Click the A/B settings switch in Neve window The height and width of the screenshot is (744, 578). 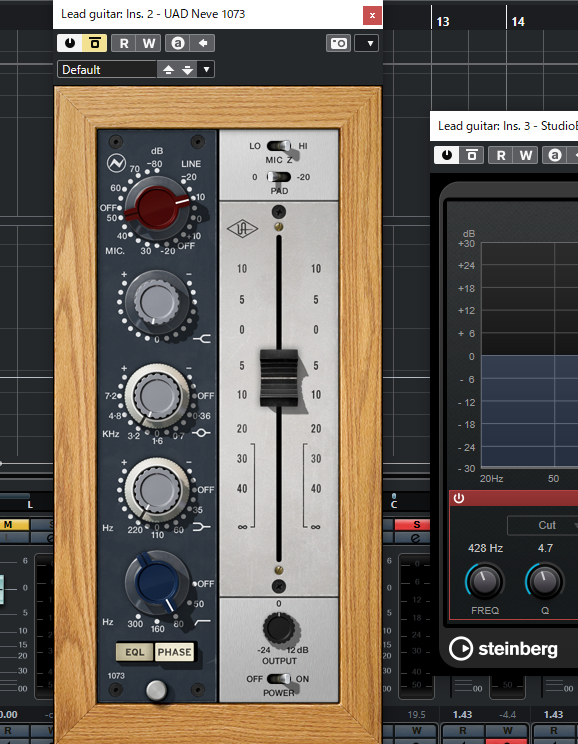(177, 43)
